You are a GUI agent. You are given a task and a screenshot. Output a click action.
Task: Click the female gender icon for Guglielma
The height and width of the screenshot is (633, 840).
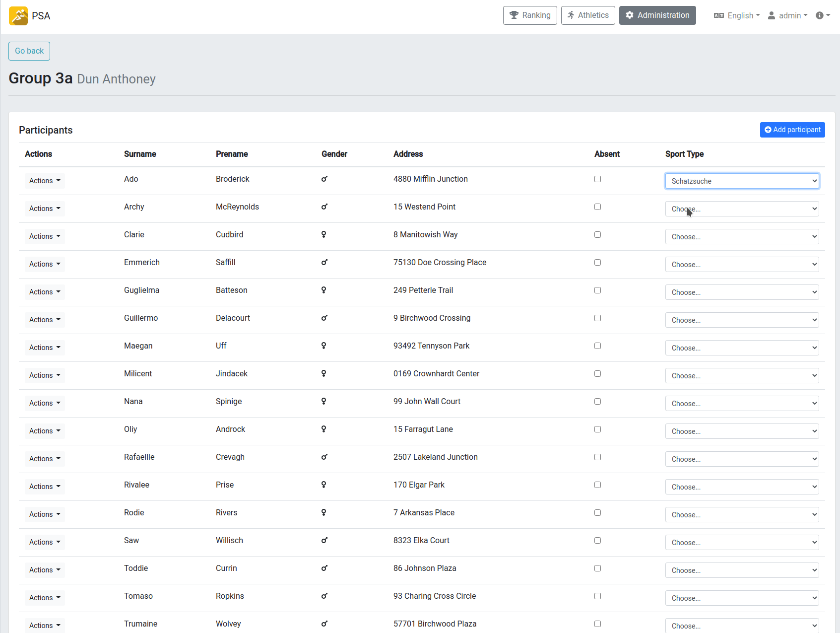point(323,290)
